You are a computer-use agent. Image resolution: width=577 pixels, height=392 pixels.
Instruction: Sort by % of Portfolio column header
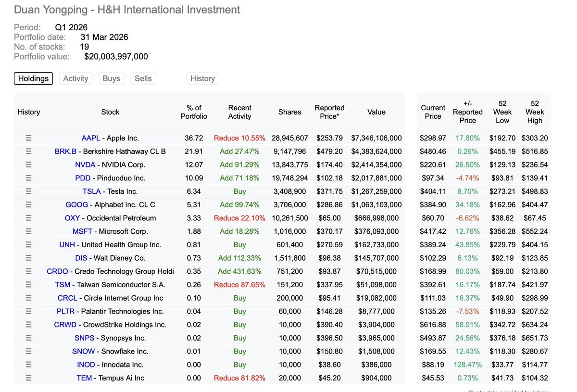coord(194,112)
